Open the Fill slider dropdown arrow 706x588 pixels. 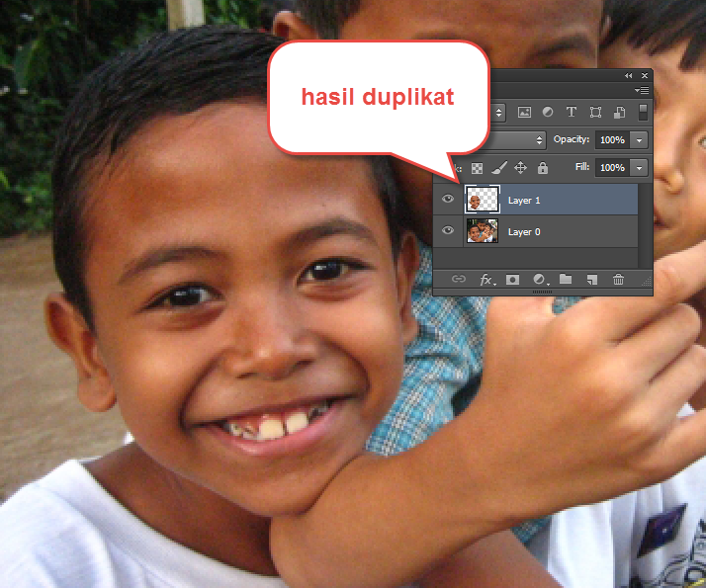[x=639, y=168]
